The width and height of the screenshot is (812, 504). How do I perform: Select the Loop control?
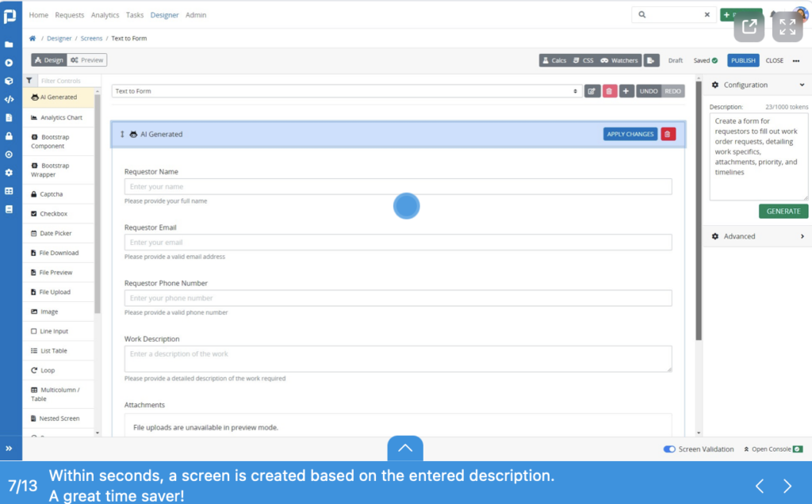click(x=49, y=369)
